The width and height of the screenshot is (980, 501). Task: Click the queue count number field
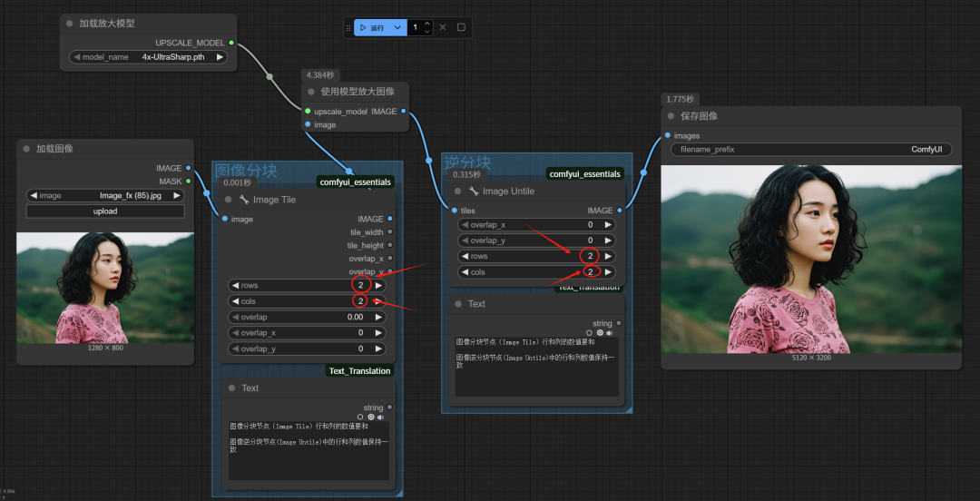pyautogui.click(x=416, y=27)
